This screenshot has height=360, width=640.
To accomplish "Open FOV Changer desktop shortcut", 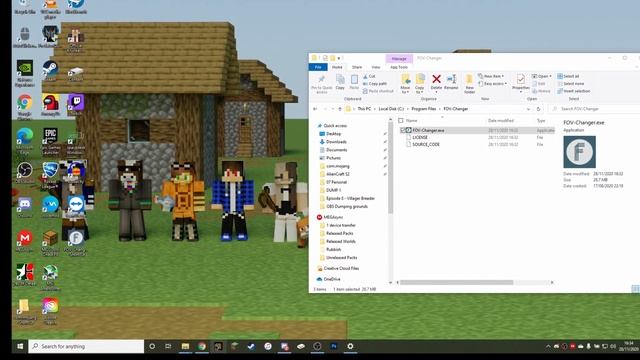I will click(76, 243).
